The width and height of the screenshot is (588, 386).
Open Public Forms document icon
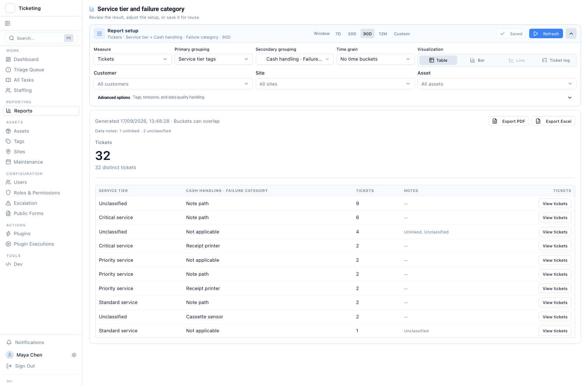(x=8, y=214)
